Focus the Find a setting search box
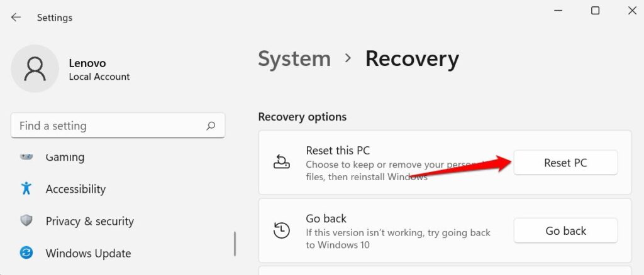 [x=107, y=126]
